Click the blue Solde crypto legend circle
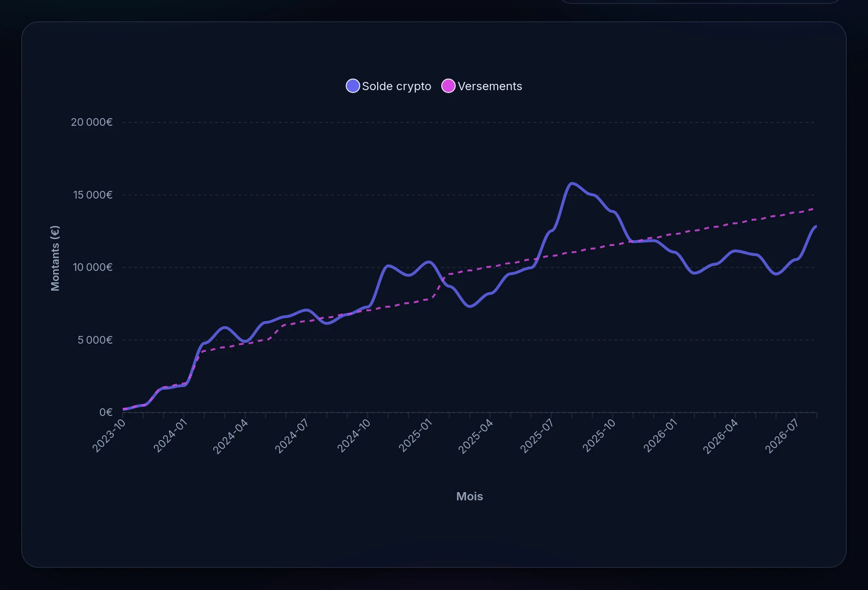This screenshot has height=590, width=868. [353, 86]
